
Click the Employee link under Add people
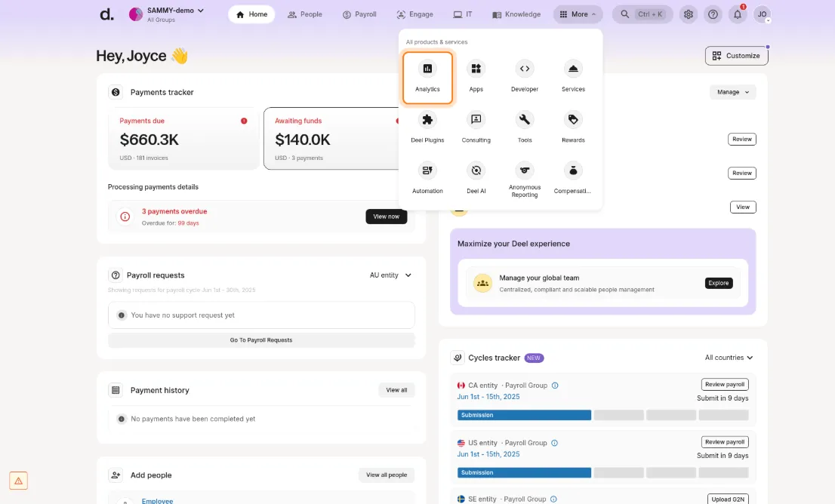pos(157,501)
